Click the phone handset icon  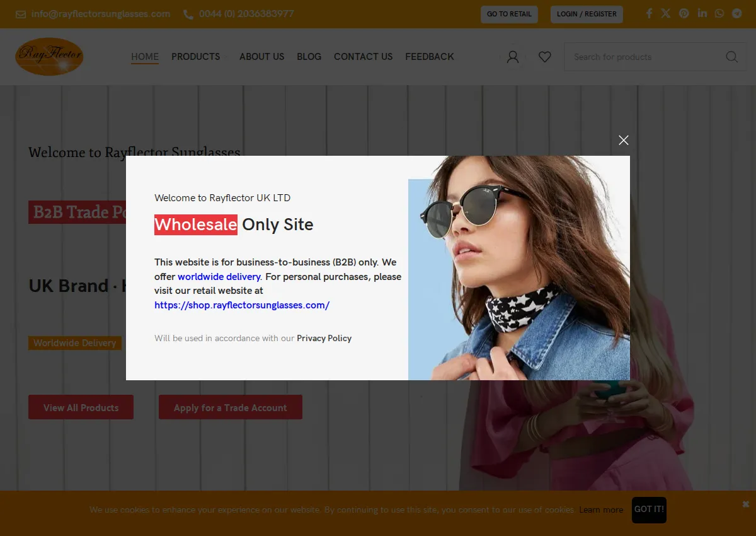pyautogui.click(x=188, y=14)
